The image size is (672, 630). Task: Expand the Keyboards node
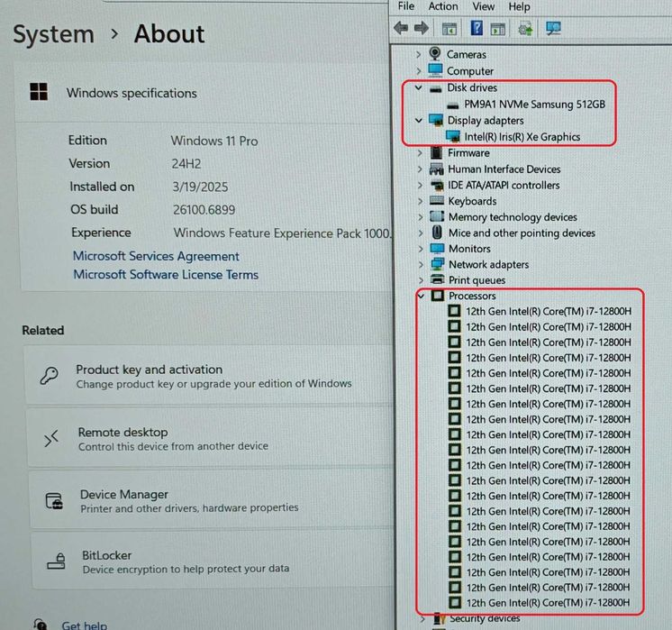pos(421,201)
